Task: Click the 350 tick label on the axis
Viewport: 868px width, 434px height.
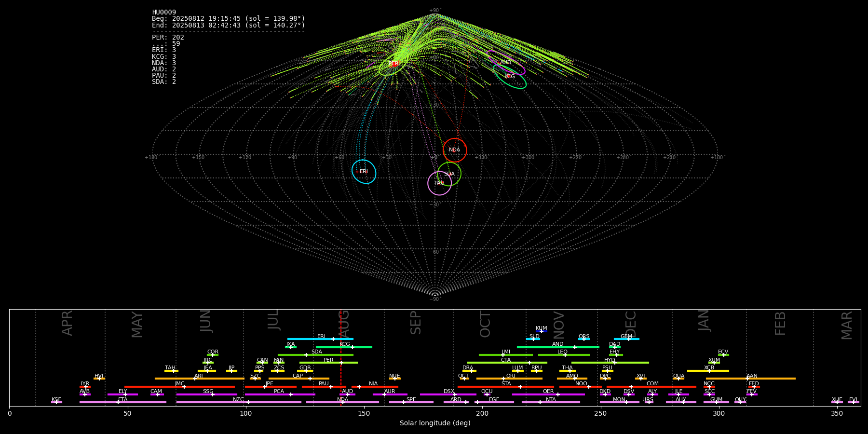Action: coord(837,414)
